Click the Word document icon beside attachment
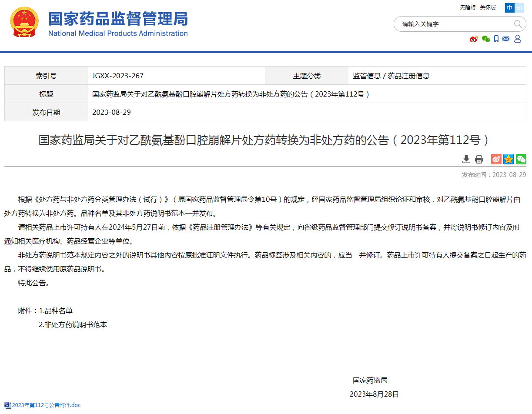This screenshot has height=414, width=532. 8,405
